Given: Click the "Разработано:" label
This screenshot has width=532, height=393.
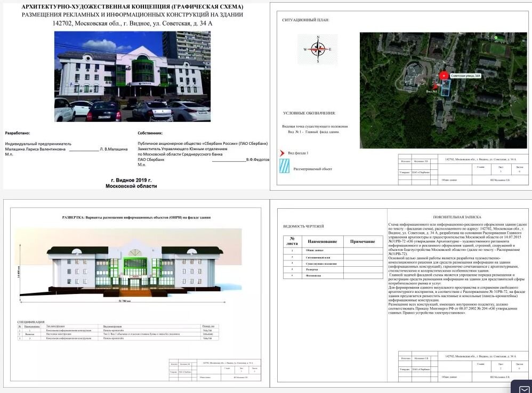Looking at the screenshot, I should click(17, 133).
